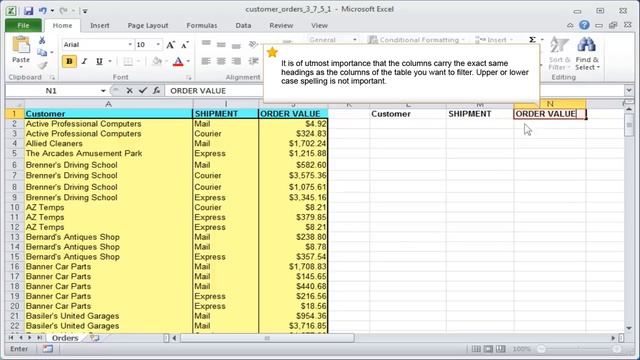The width and height of the screenshot is (640, 360).
Task: Click the Top Align icon
Action: [x=206, y=43]
